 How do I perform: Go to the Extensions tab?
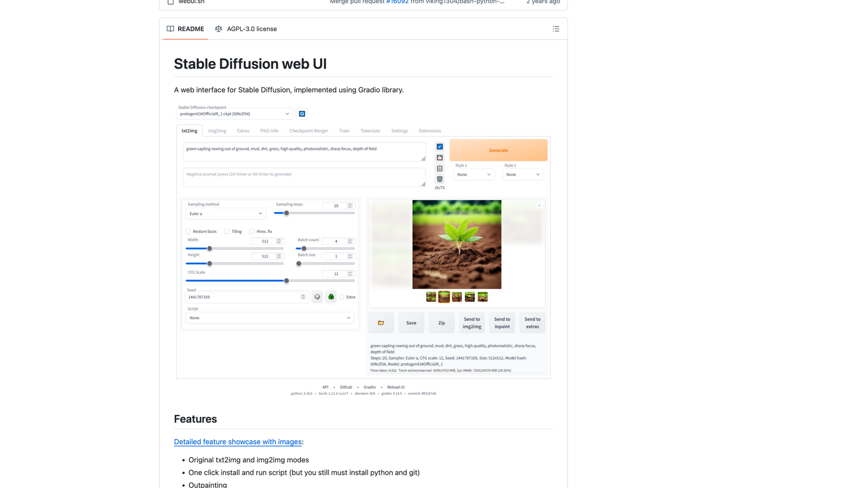tap(429, 131)
